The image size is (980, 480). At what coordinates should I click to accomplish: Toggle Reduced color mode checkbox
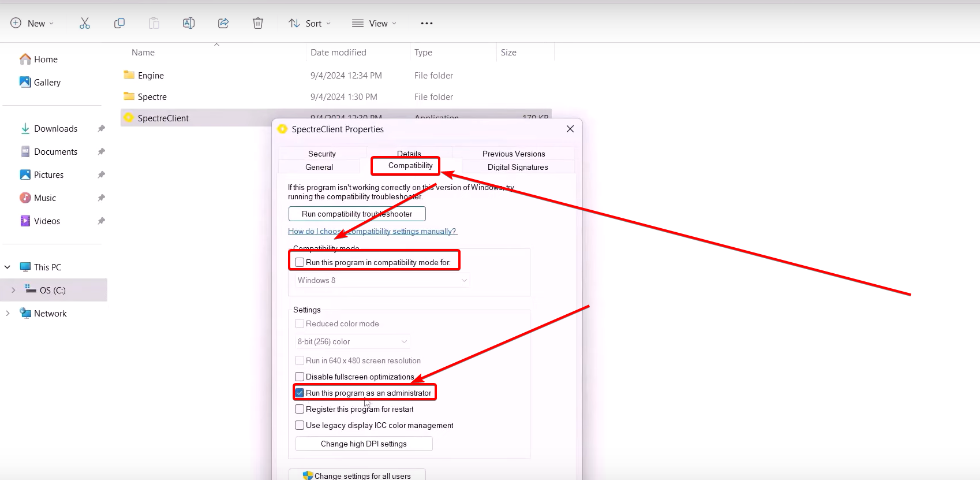pos(300,323)
